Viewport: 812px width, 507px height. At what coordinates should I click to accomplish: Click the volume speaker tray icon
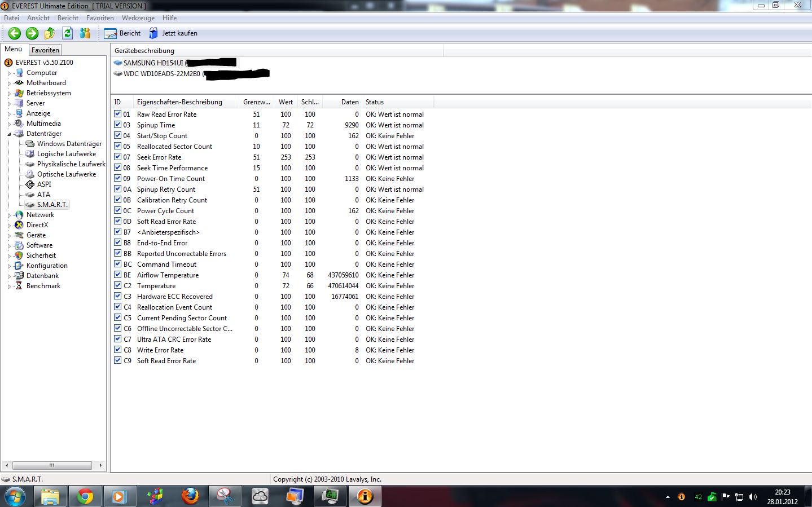pyautogui.click(x=753, y=497)
